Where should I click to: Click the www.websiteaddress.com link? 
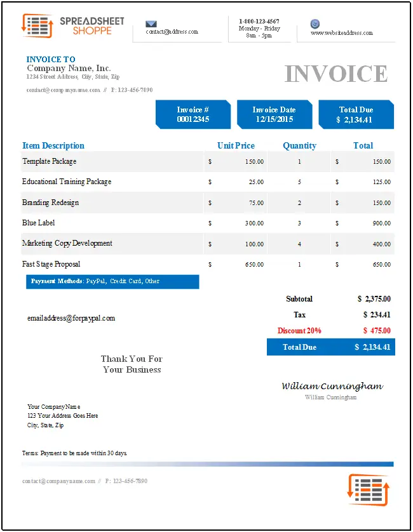pyautogui.click(x=342, y=33)
